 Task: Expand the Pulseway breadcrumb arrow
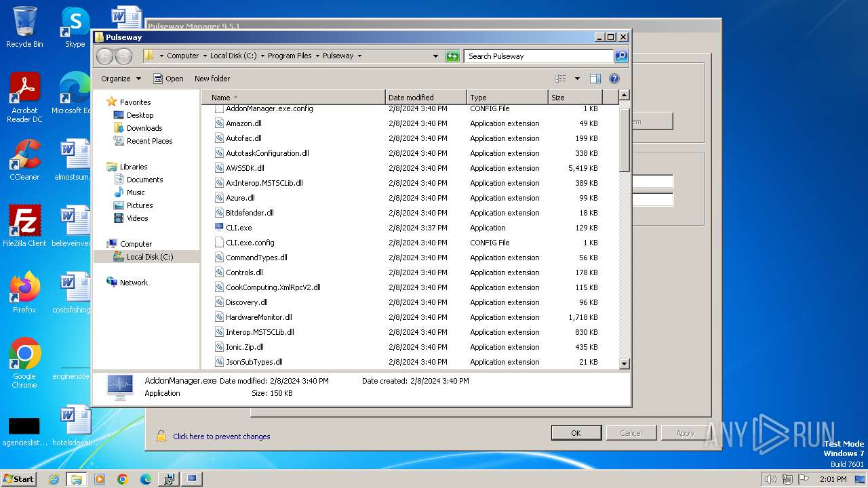tap(359, 56)
